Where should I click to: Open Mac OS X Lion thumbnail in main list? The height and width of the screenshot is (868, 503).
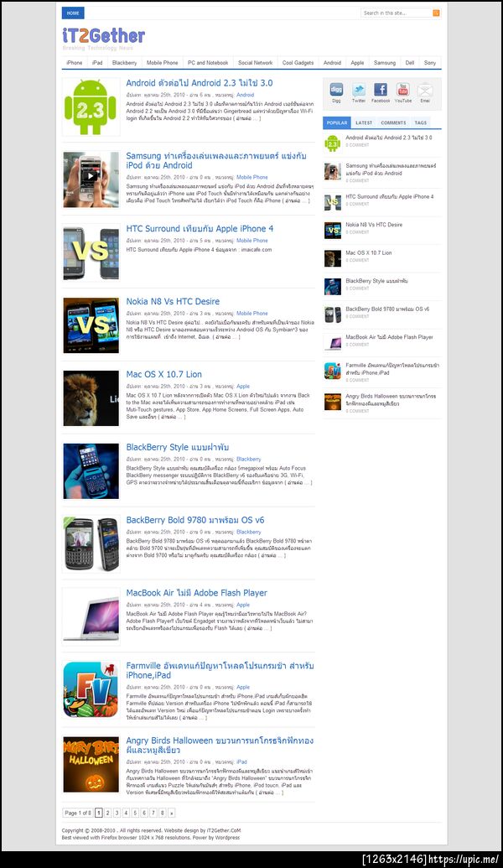91,398
